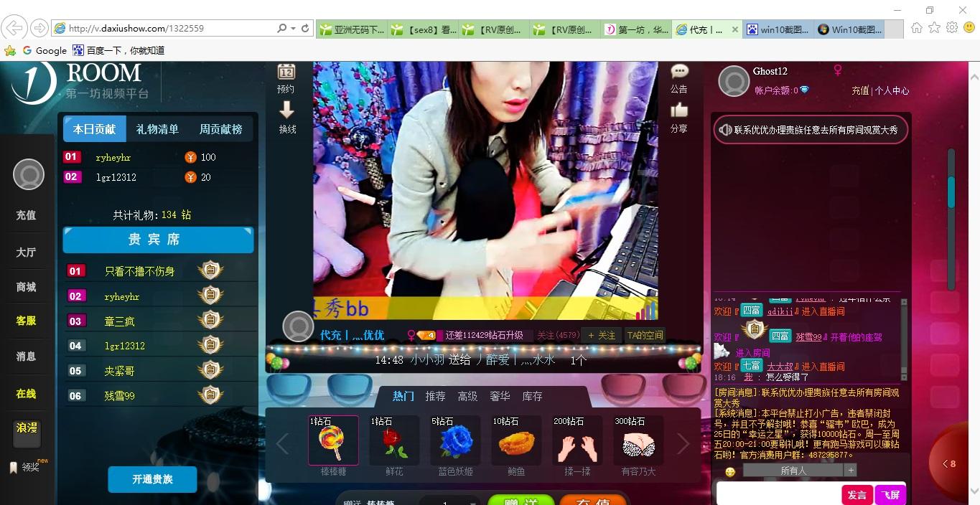Click the chat message input field
Viewport: 980px width, 505px height.
(x=778, y=494)
